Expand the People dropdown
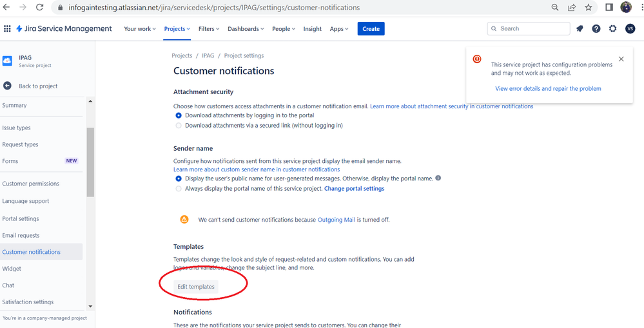The image size is (644, 328). [x=284, y=29]
